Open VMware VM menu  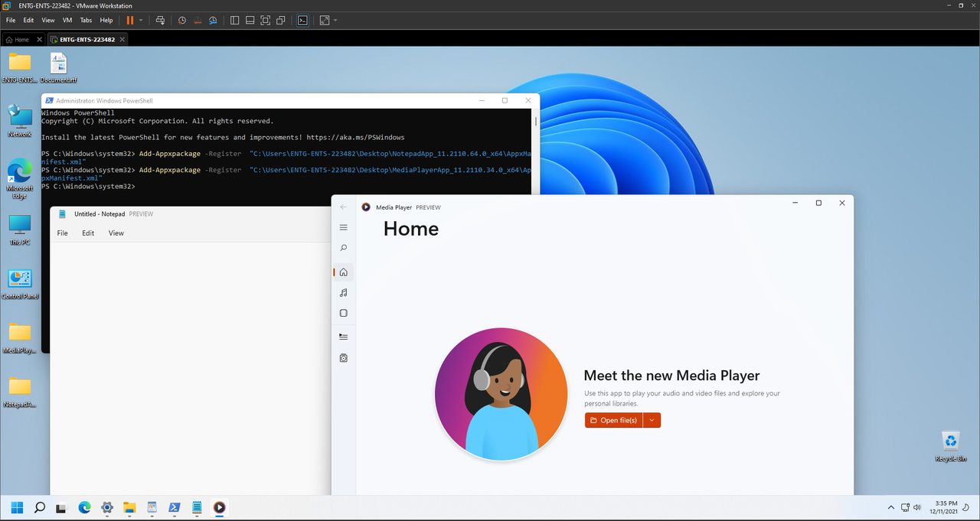point(67,20)
